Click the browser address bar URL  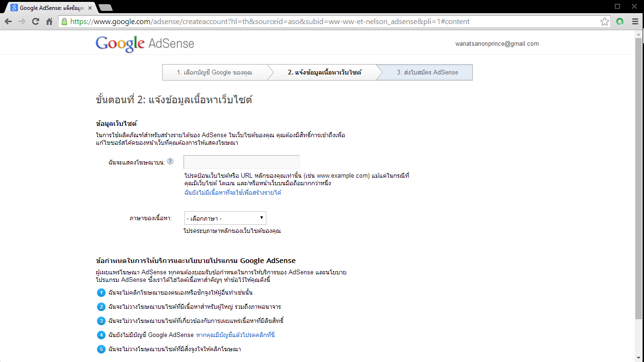[x=270, y=22]
